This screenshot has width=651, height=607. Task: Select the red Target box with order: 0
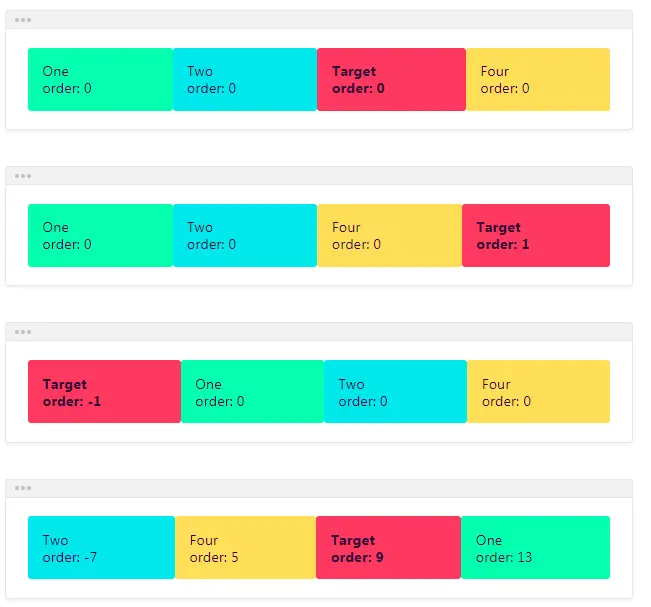click(392, 79)
